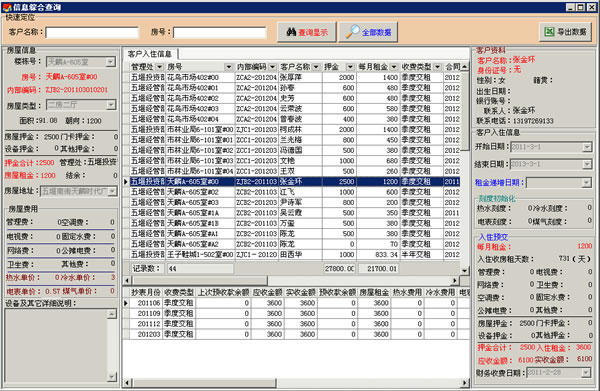
Task: Click the binoculars icon on 查询显示
Action: (291, 32)
